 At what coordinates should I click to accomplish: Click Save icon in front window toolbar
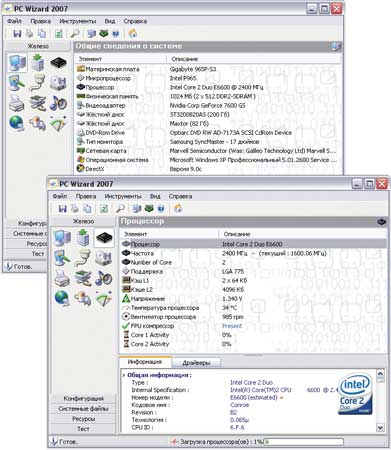pos(62,209)
